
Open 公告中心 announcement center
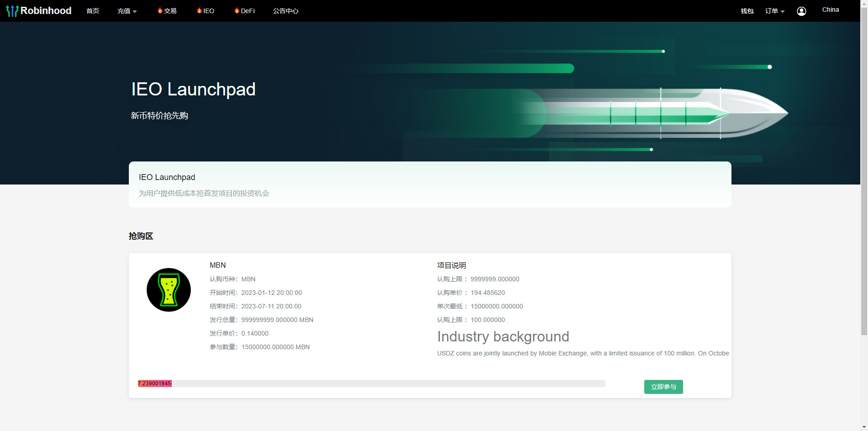pyautogui.click(x=285, y=11)
